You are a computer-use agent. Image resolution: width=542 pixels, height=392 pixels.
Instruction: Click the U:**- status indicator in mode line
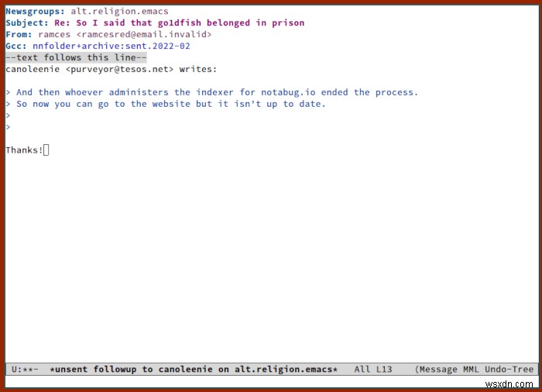25,370
